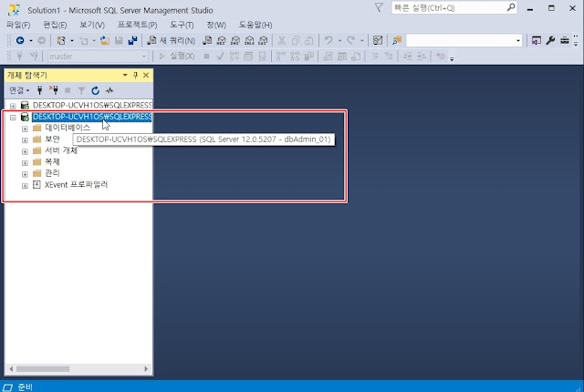Click the Object Explorer scroll right arrow

point(146,369)
